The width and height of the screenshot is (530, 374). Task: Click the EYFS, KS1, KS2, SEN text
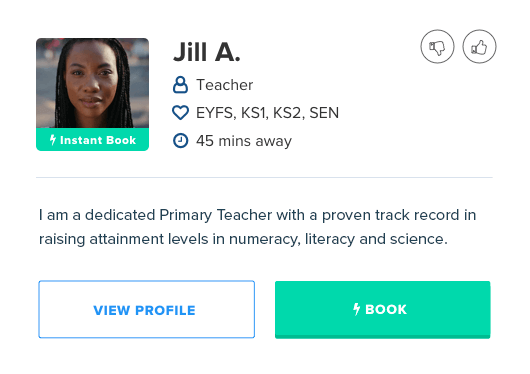[267, 113]
